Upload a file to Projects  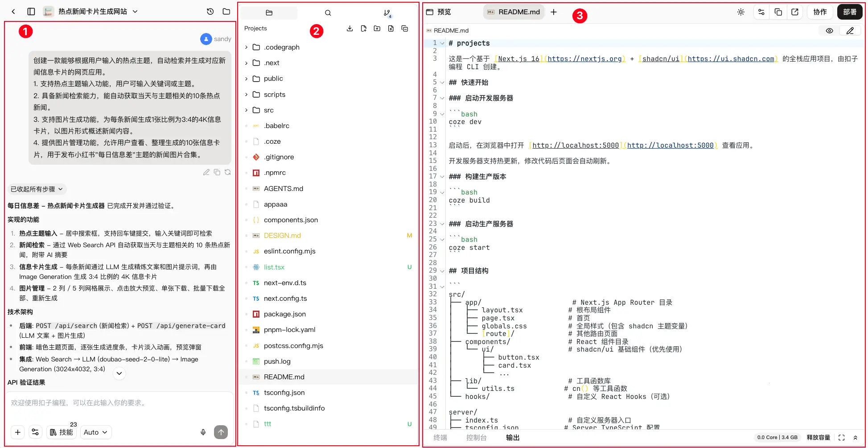coord(391,29)
